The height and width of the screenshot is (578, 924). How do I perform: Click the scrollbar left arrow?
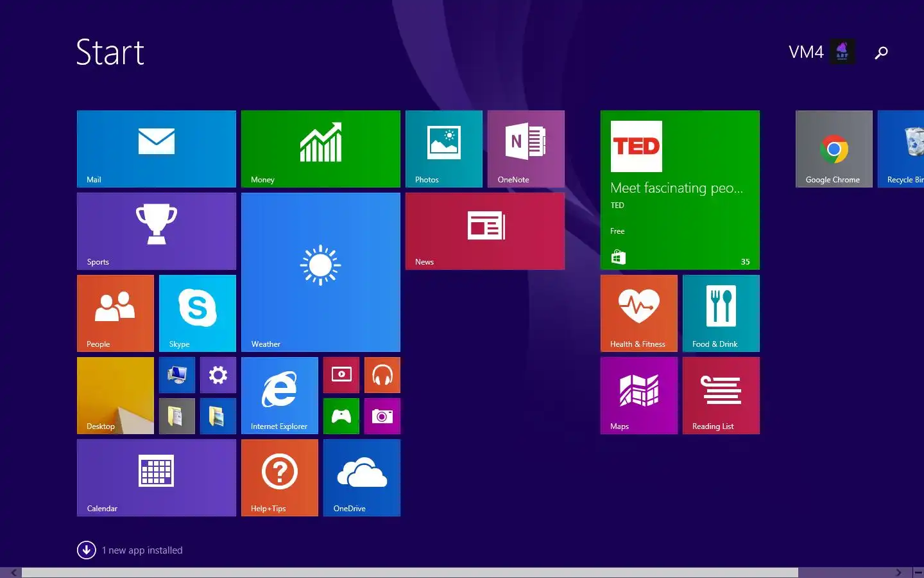coord(13,573)
